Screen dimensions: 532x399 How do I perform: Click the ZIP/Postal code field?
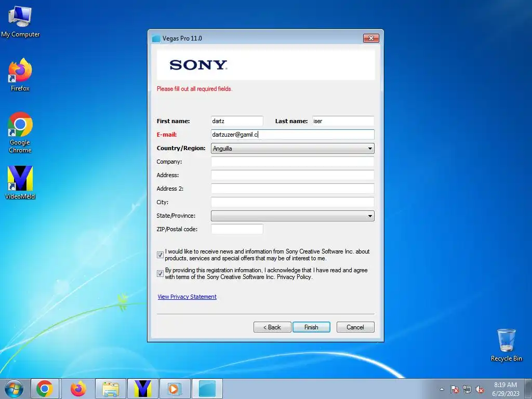click(237, 229)
